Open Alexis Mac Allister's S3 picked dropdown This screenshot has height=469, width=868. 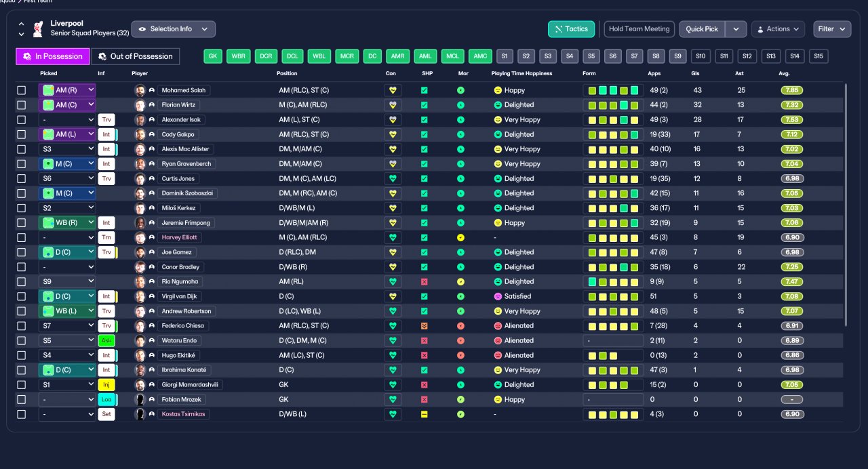click(67, 149)
